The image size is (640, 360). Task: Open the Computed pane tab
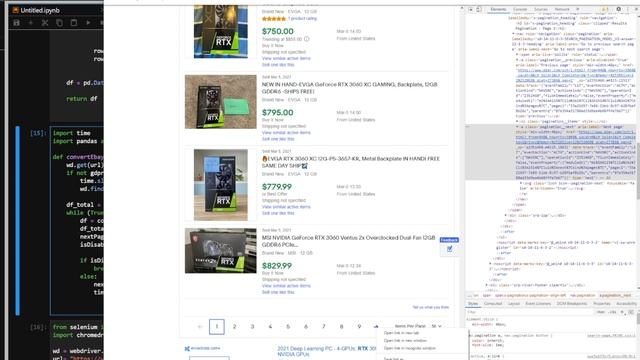tap(493, 304)
